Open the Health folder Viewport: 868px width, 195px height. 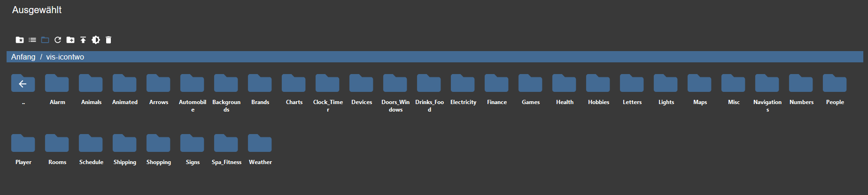[x=564, y=83]
